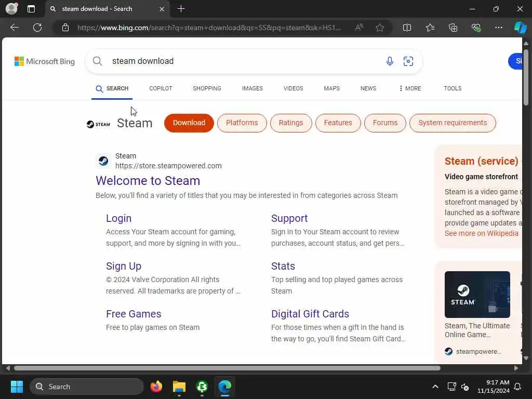Open Edge Settings and more menu

point(498,28)
